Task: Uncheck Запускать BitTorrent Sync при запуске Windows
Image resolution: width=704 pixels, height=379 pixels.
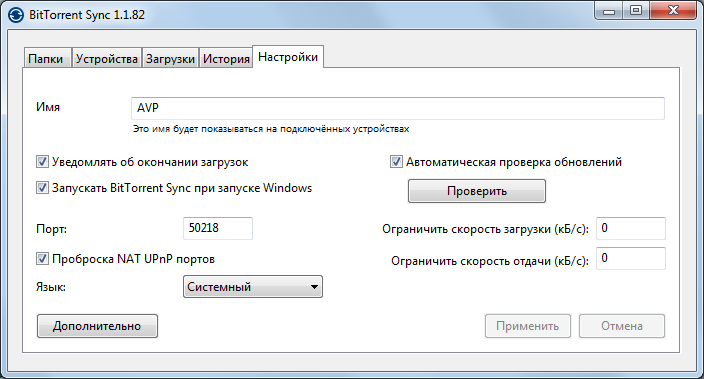Action: (x=42, y=188)
